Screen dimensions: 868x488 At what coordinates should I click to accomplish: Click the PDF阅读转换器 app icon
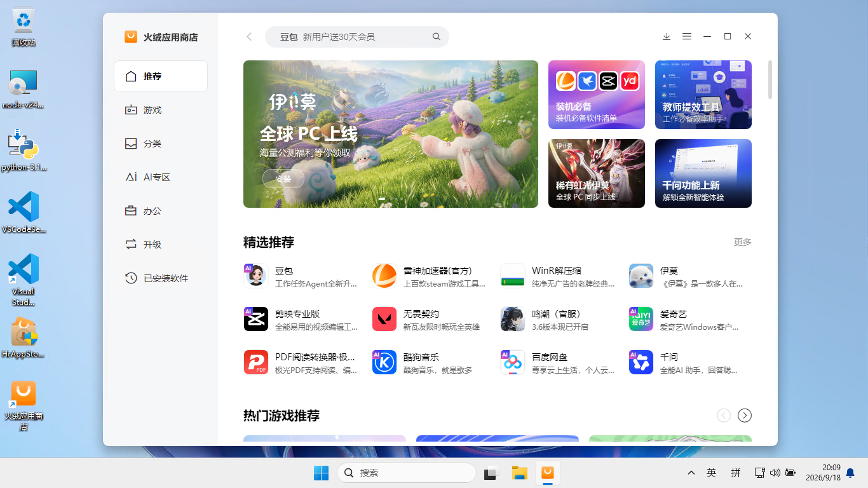pyautogui.click(x=256, y=362)
